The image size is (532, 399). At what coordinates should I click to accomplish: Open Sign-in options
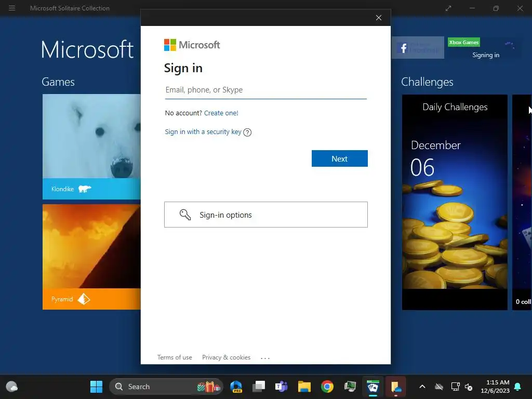point(265,215)
